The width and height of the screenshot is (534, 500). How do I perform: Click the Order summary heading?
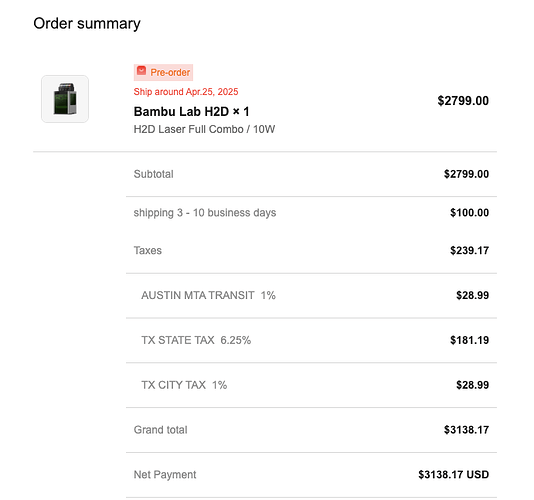[87, 24]
